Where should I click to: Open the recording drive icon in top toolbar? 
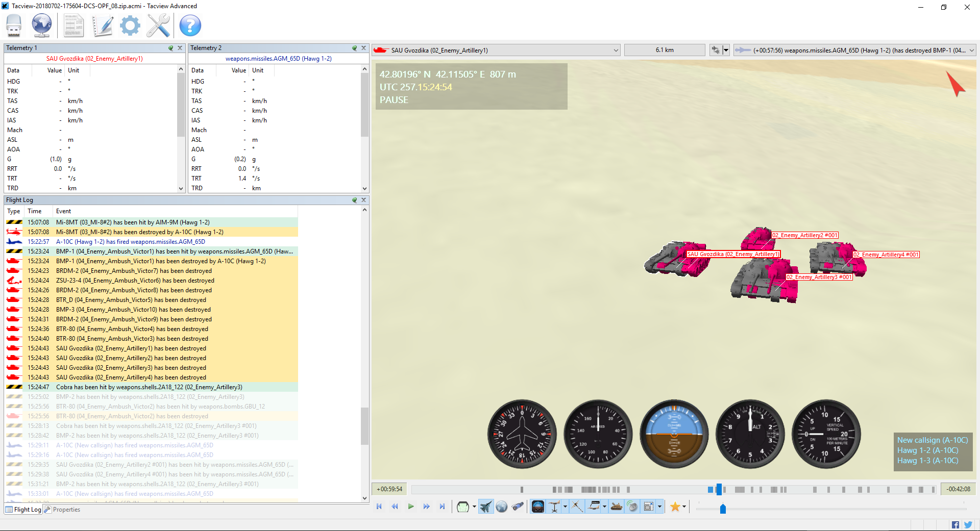pos(14,26)
